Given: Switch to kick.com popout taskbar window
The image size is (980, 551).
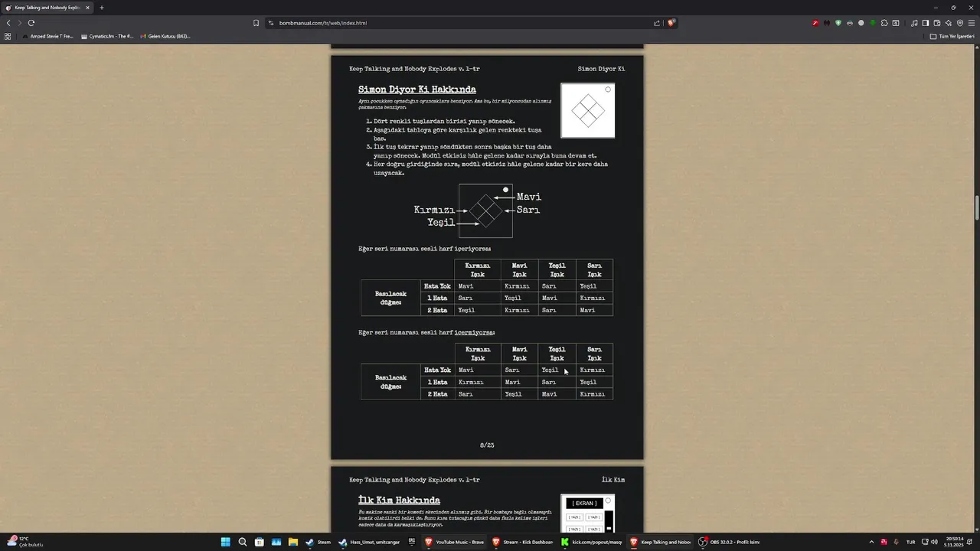Looking at the screenshot, I should 593,542.
